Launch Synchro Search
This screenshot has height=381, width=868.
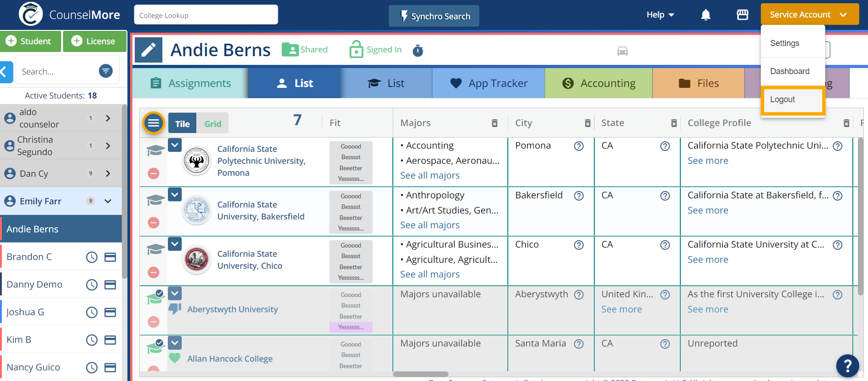(434, 16)
